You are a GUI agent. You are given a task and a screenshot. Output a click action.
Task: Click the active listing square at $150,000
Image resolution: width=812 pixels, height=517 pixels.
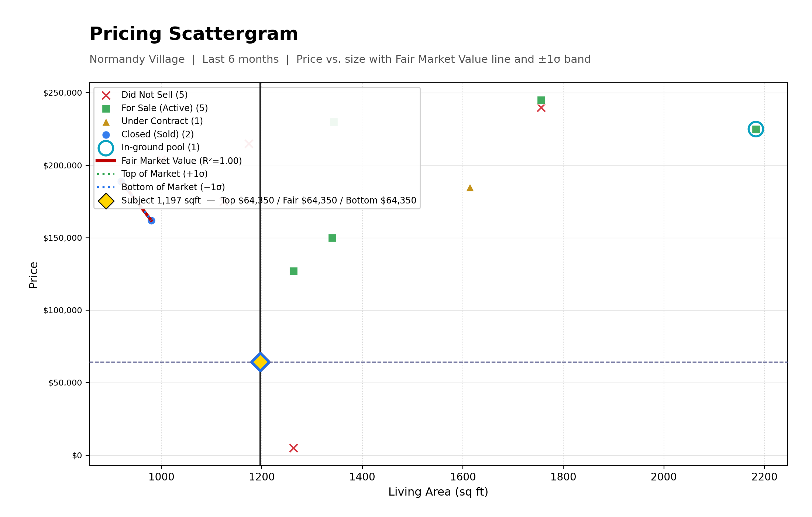(332, 238)
